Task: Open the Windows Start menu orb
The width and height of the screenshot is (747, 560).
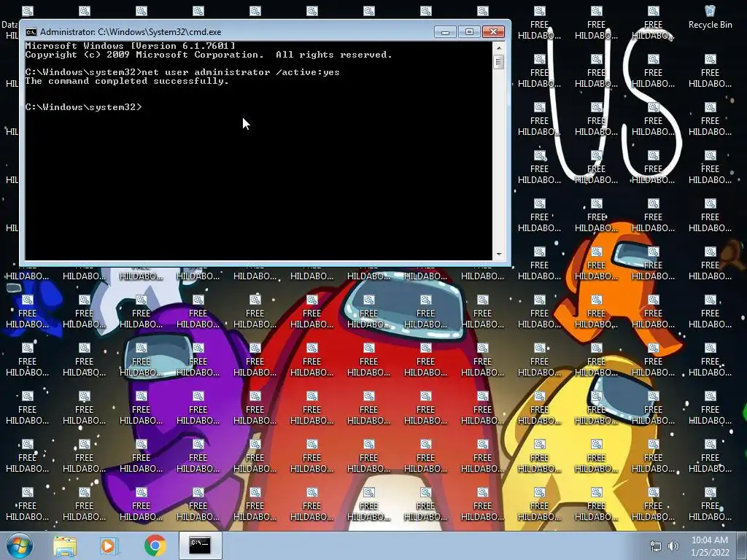Action: [20, 545]
